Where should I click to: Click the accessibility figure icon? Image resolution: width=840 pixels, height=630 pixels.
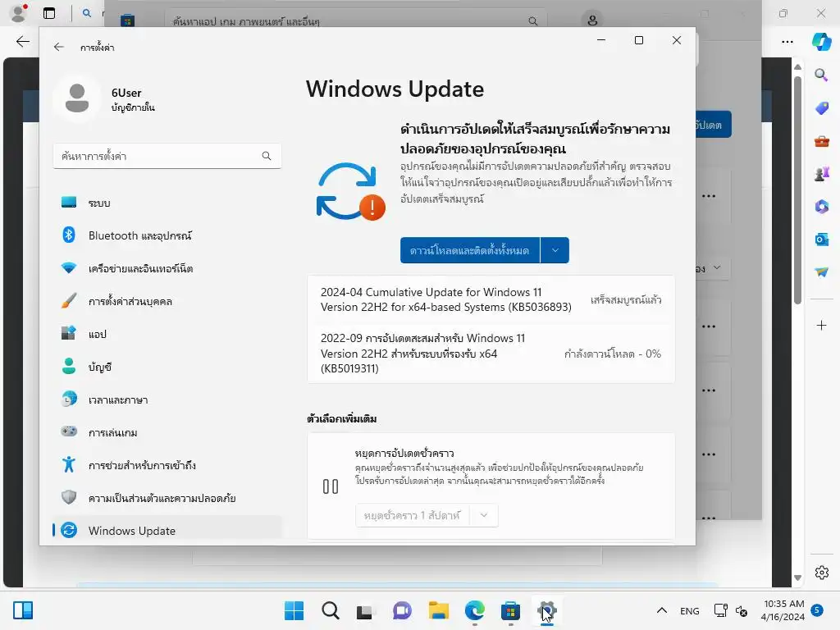point(69,464)
